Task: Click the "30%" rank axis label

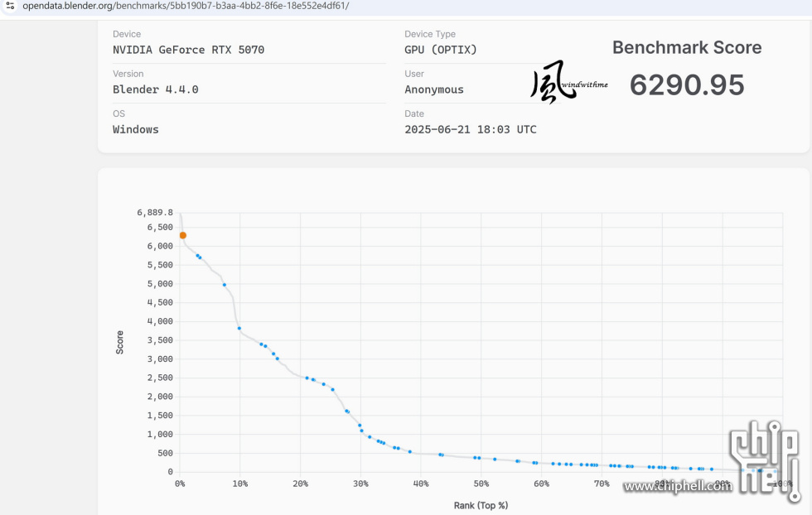Action: click(x=360, y=484)
